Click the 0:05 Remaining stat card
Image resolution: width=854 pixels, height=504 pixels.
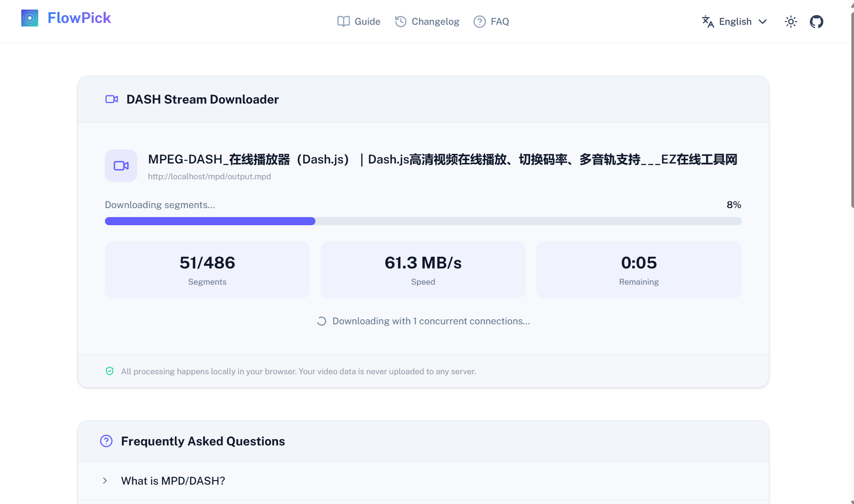639,270
